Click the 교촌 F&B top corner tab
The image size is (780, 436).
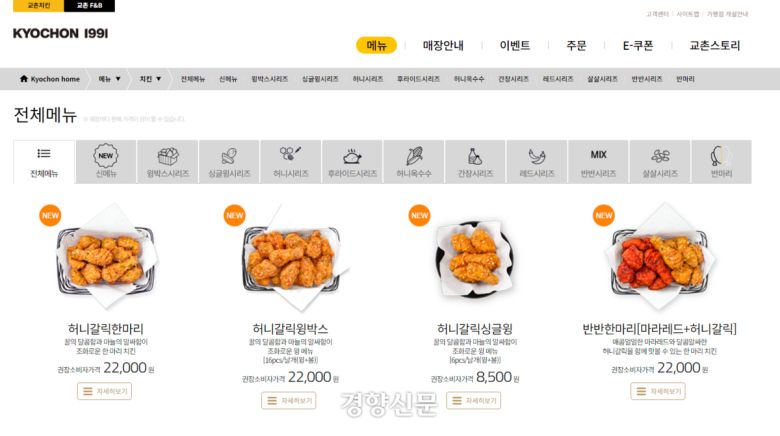tap(90, 5)
